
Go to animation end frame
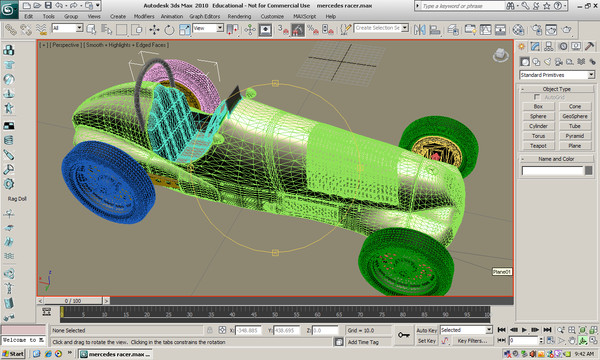coord(548,330)
